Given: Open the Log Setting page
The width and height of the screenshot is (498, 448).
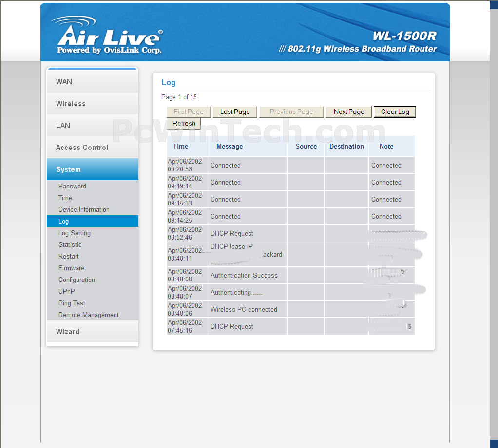Looking at the screenshot, I should pos(75,233).
